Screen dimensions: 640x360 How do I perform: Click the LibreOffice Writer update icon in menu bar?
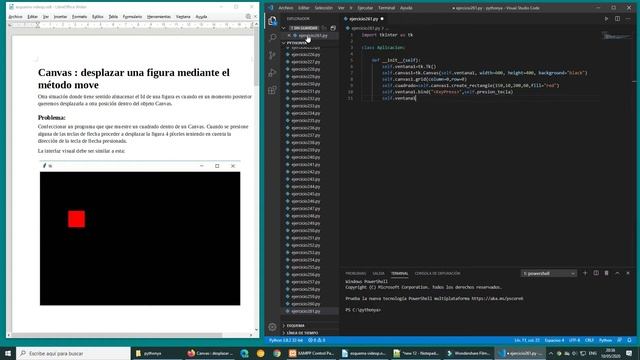248,16
